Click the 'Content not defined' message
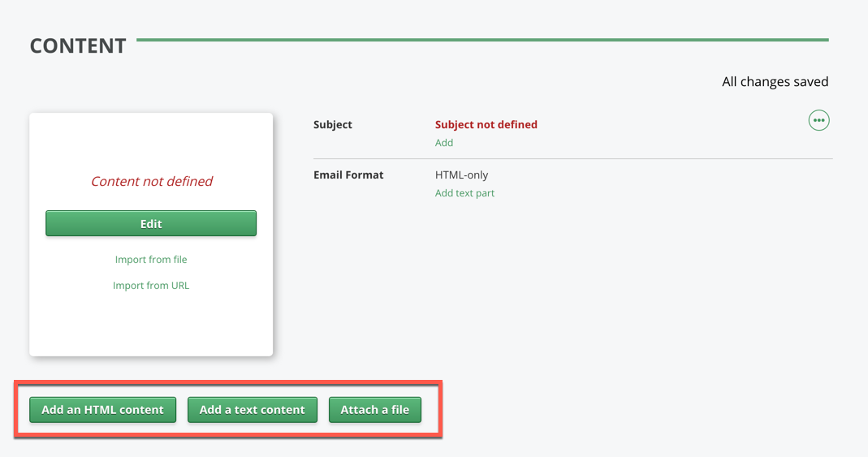This screenshot has height=457, width=868. (x=152, y=182)
